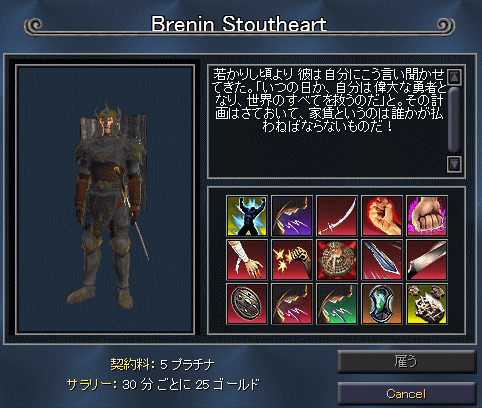Click the bow icon in bottom row on red
The height and width of the screenshot is (408, 482).
tap(292, 304)
